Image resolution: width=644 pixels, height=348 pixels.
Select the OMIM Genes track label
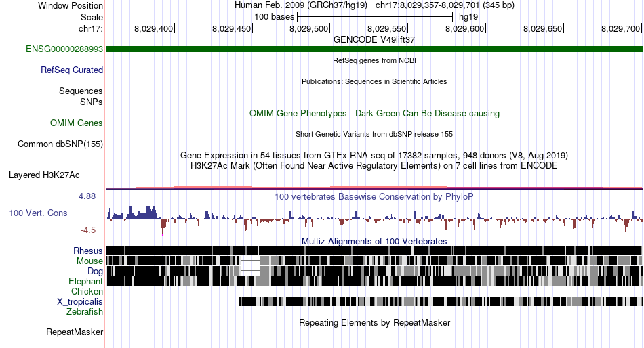pos(76,123)
